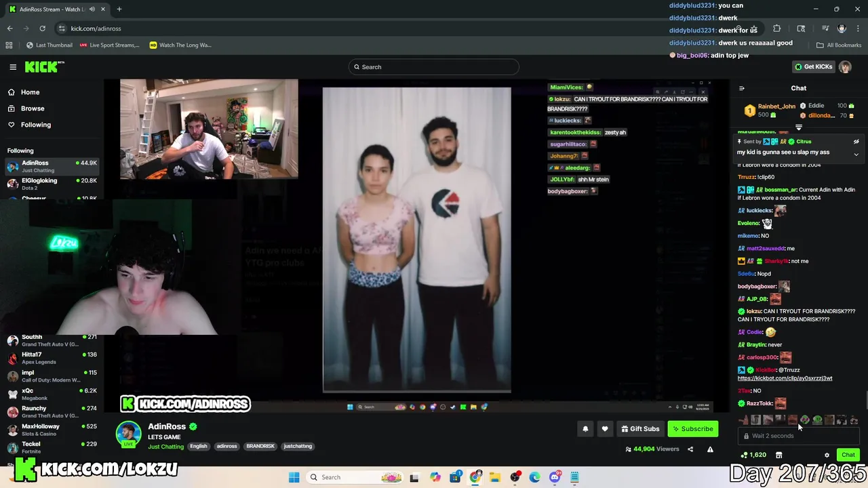868x488 pixels.
Task: Select MaxHolloway channel in the sidebar
Action: pos(52,429)
